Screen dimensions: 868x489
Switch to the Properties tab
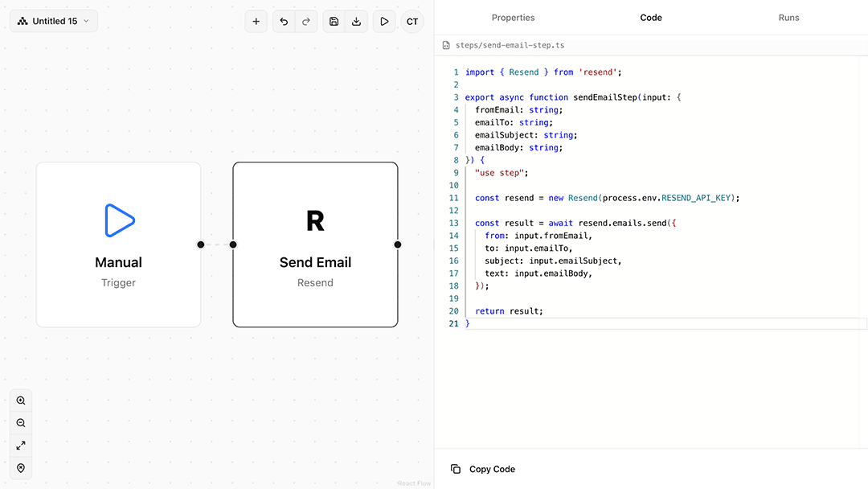(513, 18)
